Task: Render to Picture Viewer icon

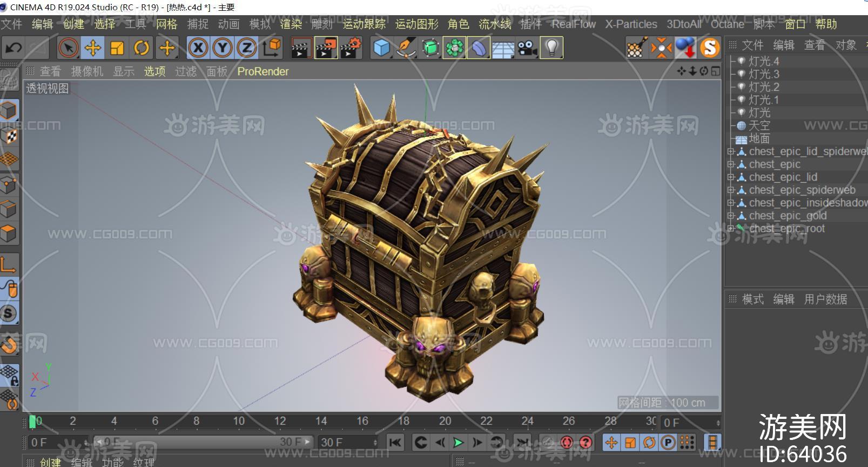Action: coord(326,48)
